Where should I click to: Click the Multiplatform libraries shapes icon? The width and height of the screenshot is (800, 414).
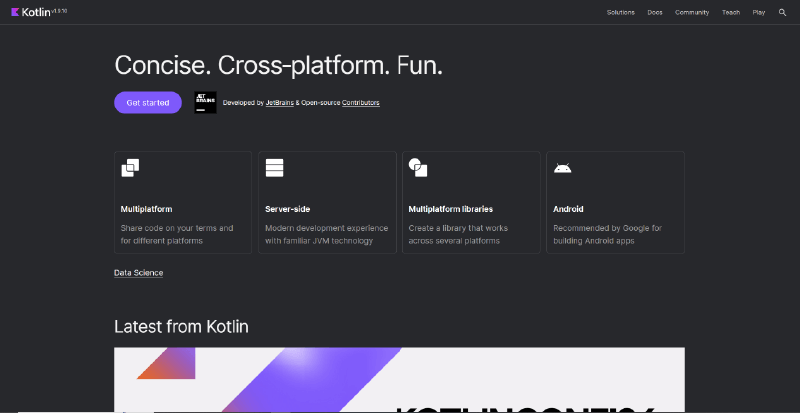[418, 167]
